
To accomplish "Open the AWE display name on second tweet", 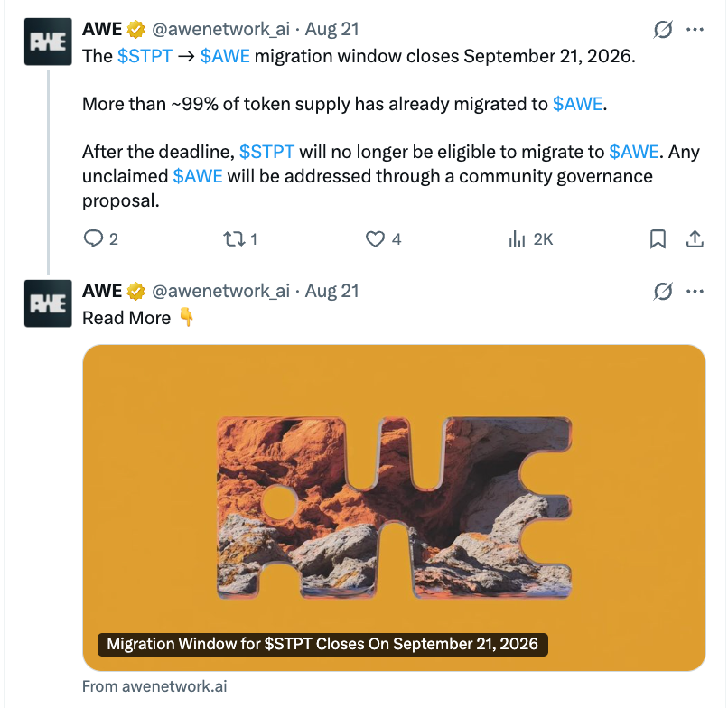I will coord(102,291).
